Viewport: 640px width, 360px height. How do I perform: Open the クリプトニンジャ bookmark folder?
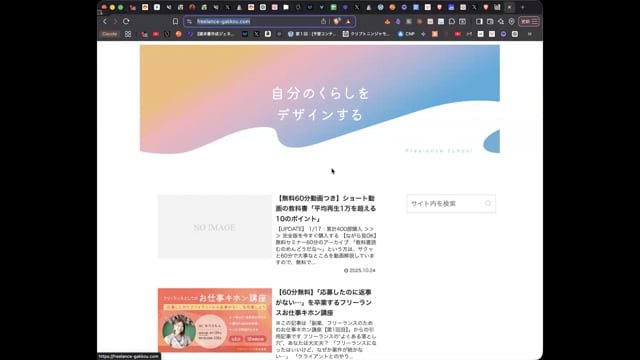367,34
